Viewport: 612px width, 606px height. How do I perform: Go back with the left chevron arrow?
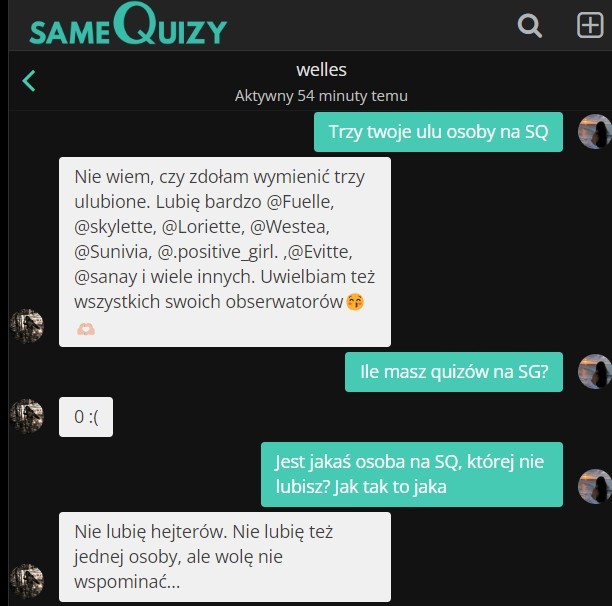(x=29, y=81)
